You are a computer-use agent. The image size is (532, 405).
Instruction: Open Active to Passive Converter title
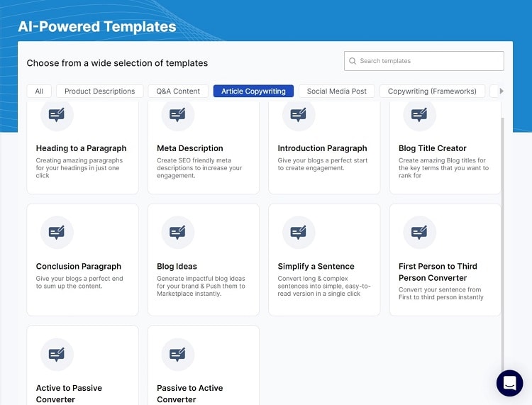click(x=69, y=394)
